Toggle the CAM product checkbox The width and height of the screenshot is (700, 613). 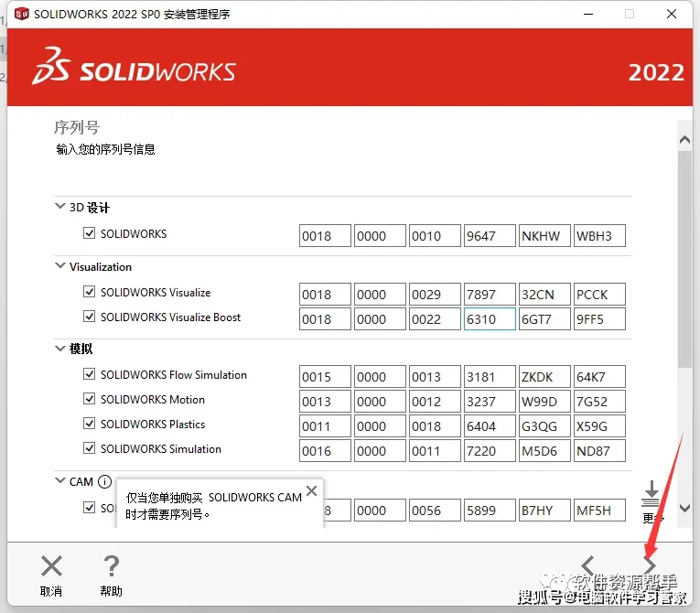(90, 508)
